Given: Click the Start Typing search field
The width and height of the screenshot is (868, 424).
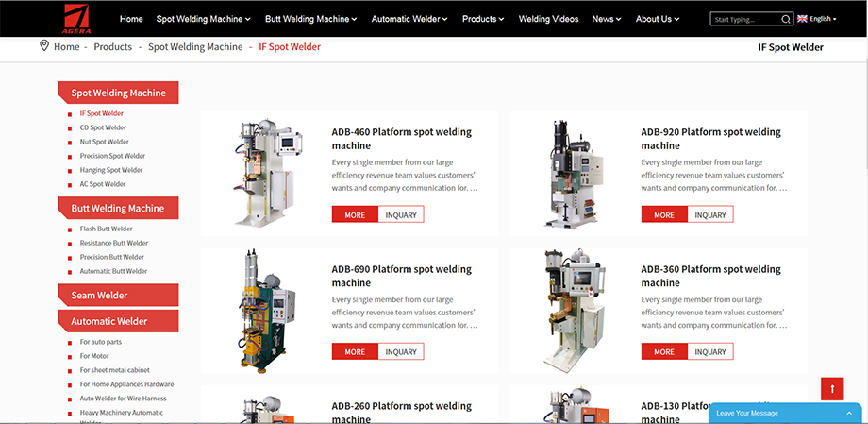Looking at the screenshot, I should (x=745, y=19).
